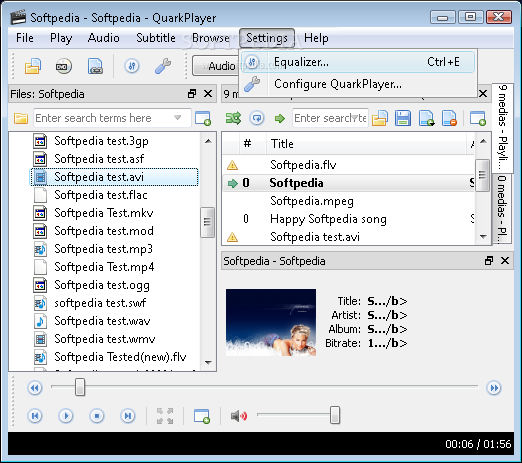Click previous track button
This screenshot has height=463, width=522.
click(x=35, y=416)
